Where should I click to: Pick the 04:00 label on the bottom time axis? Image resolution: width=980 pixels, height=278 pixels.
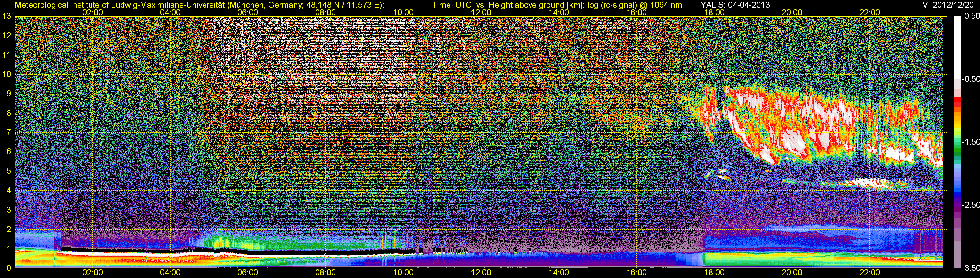pyautogui.click(x=170, y=273)
